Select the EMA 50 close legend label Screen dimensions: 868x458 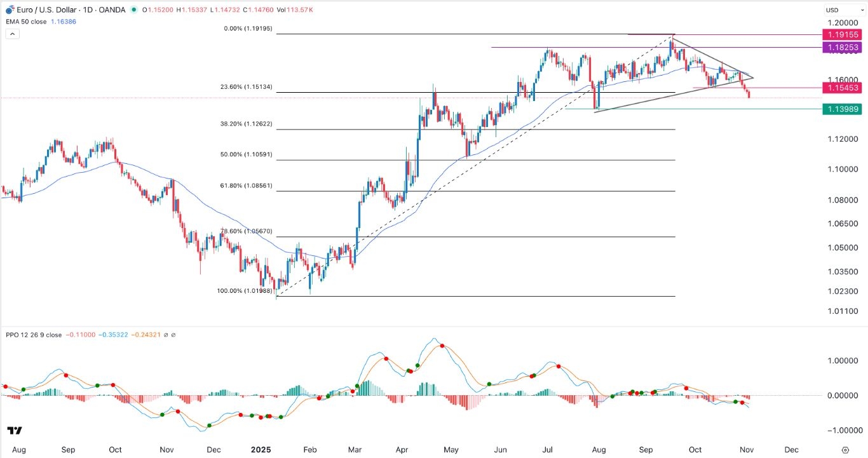pos(25,21)
